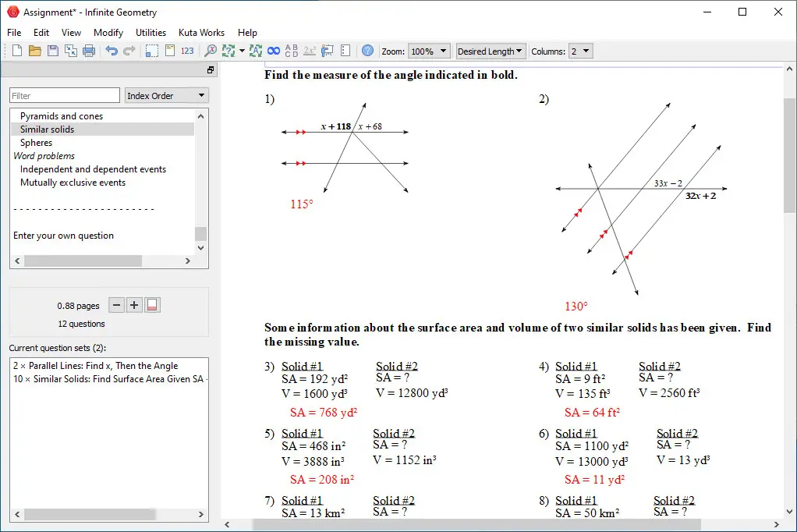Screen dimensions: 797x532
Task: Click the regenerate answers A icon
Action: [256, 51]
